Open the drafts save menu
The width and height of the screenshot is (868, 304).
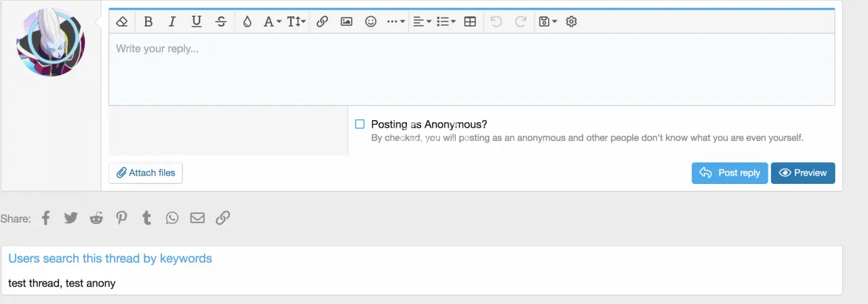point(547,22)
